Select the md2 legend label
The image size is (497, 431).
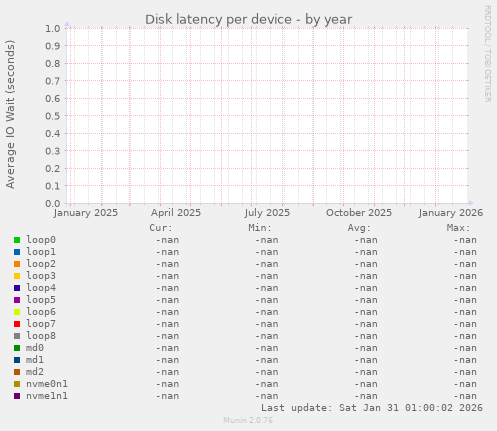(35, 372)
